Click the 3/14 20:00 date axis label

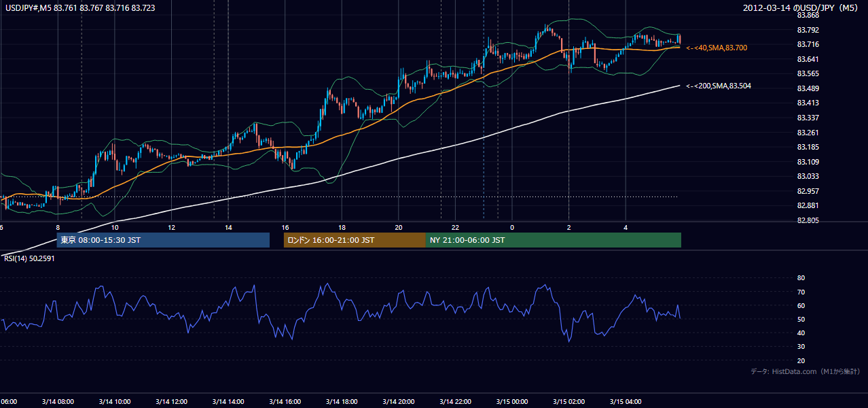click(399, 401)
